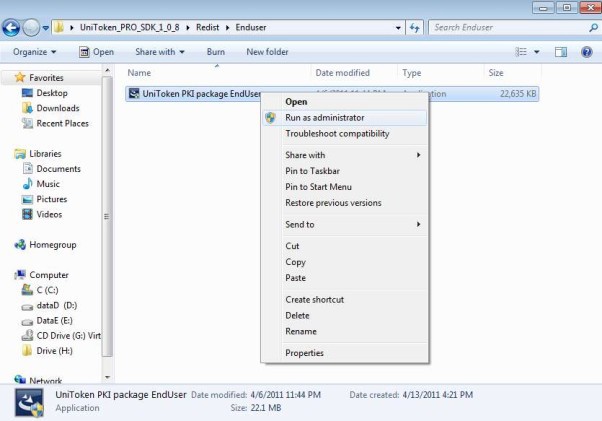This screenshot has height=421, width=602.
Task: Open Videos library in navigation pane
Action: click(x=49, y=214)
